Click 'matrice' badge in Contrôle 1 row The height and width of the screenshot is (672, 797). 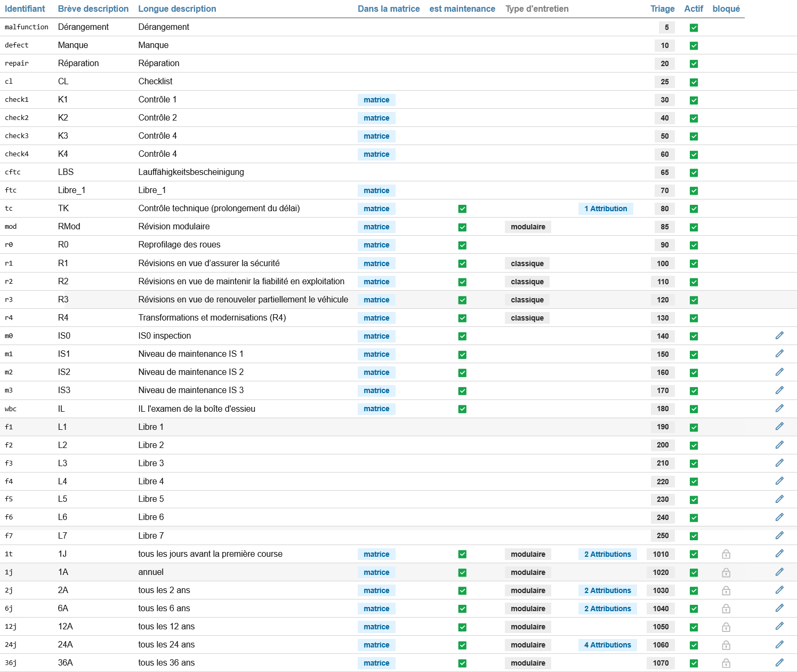(x=376, y=100)
